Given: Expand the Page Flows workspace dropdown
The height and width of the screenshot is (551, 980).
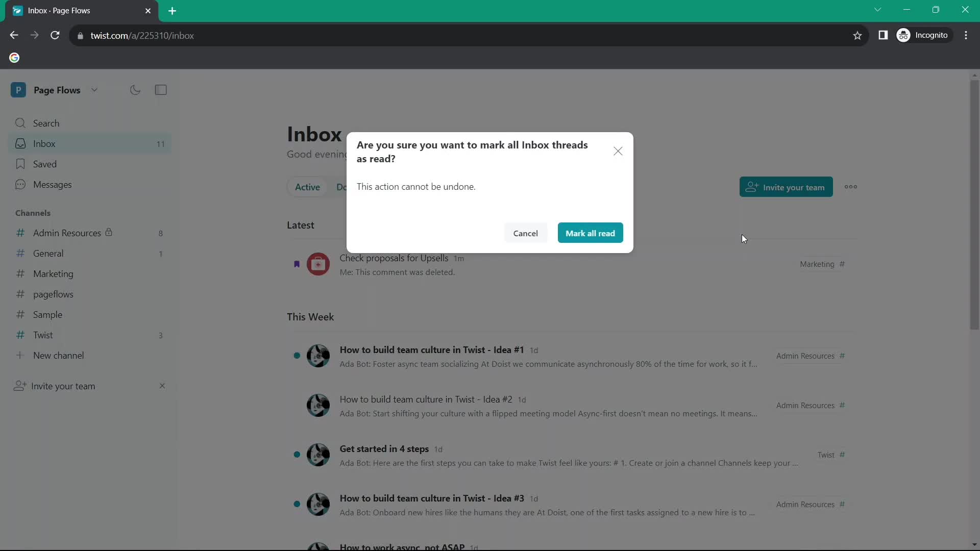Looking at the screenshot, I should (94, 89).
